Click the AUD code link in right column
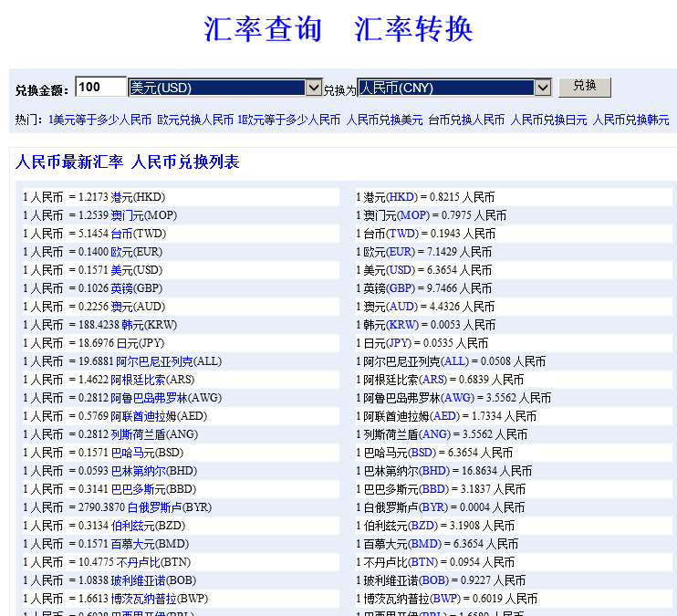The image size is (677, 616). point(401,307)
